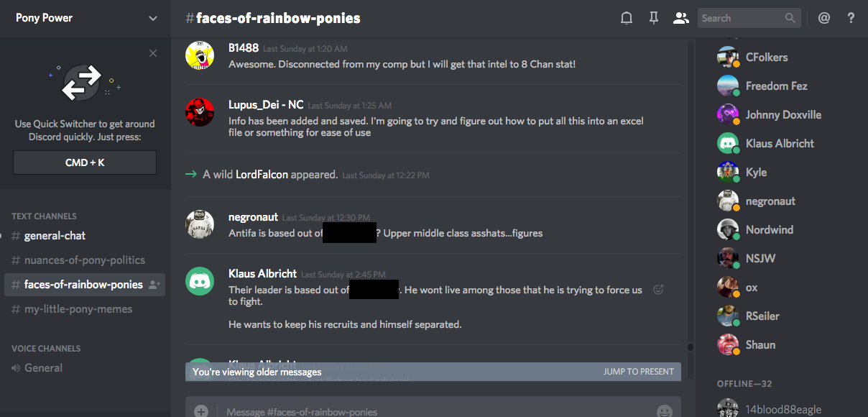This screenshot has width=868, height=417.
Task: Open the emoji picker in message box
Action: tap(664, 411)
